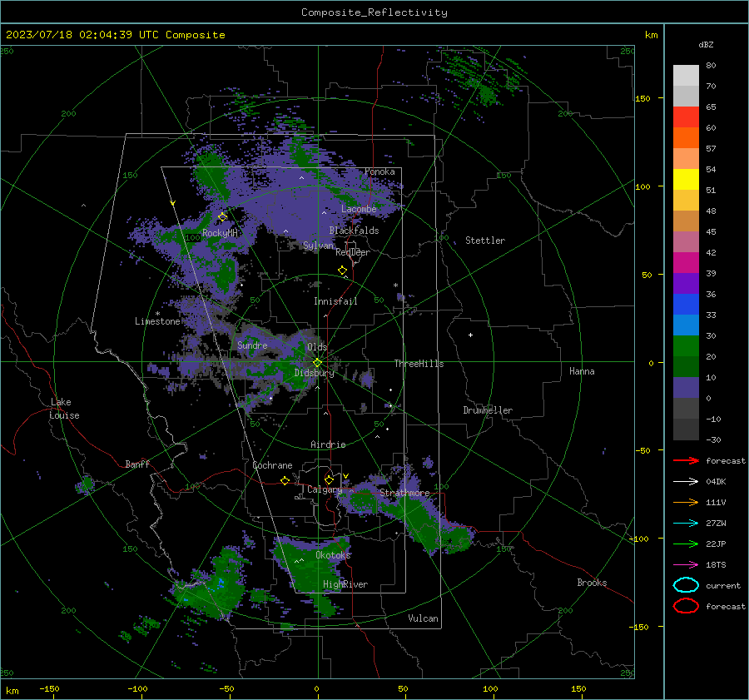Click the Sylvan label

[318, 245]
